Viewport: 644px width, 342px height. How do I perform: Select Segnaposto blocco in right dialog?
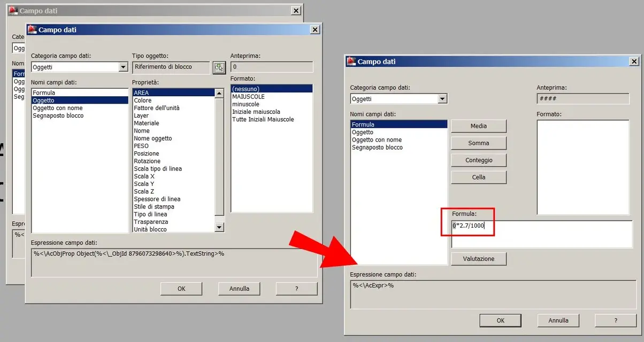[x=399, y=147]
